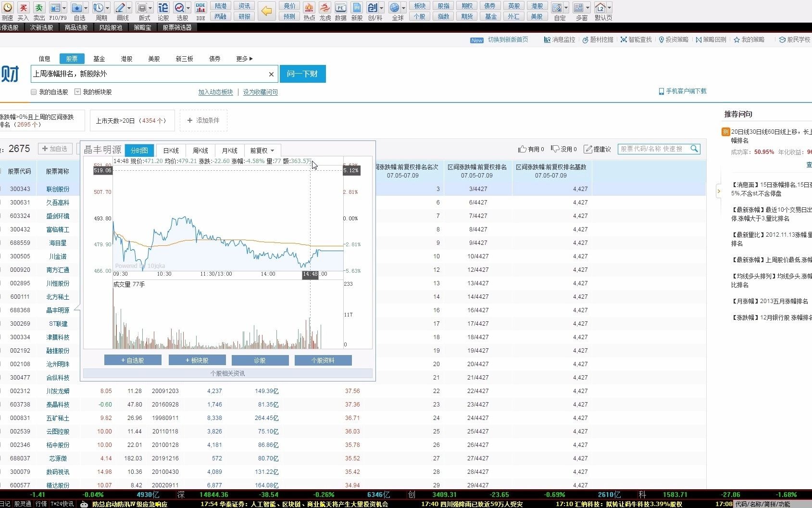Open the DDE chart icon
This screenshot has height=508, width=812.
click(x=200, y=8)
